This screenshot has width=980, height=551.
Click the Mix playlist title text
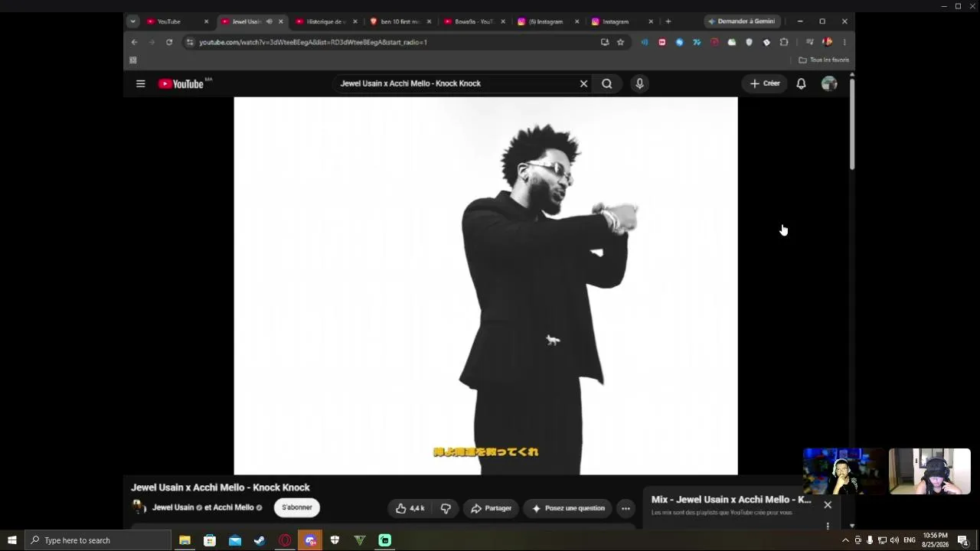pos(731,500)
